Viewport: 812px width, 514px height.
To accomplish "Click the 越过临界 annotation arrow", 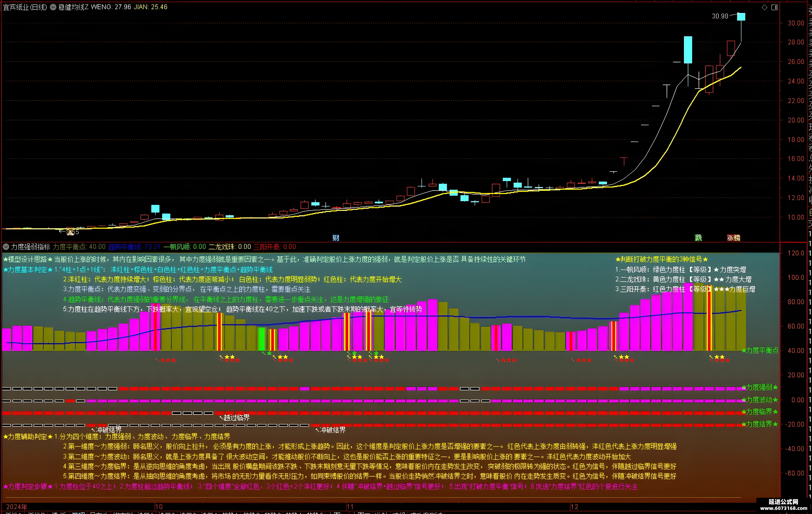I will click(235, 417).
